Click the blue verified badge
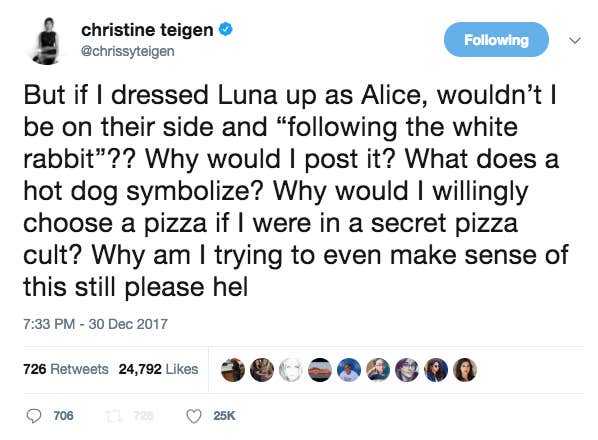Image resolution: width=598 pixels, height=440 pixels. (225, 29)
